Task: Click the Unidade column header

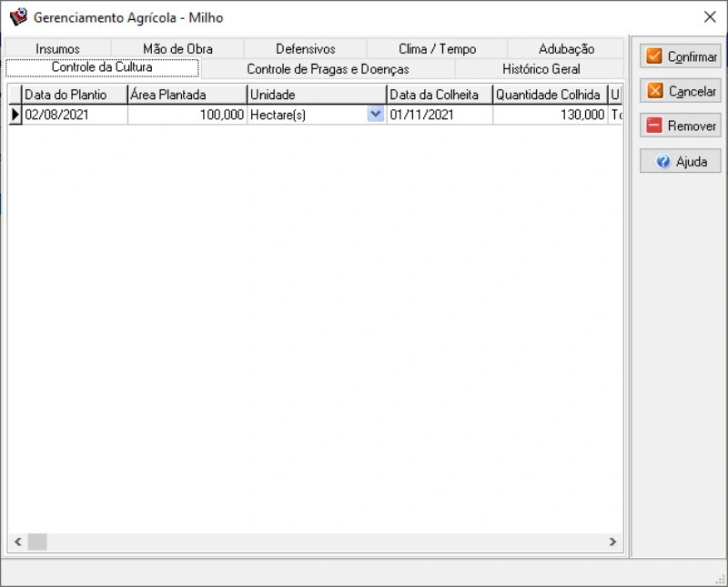Action: coord(317,95)
